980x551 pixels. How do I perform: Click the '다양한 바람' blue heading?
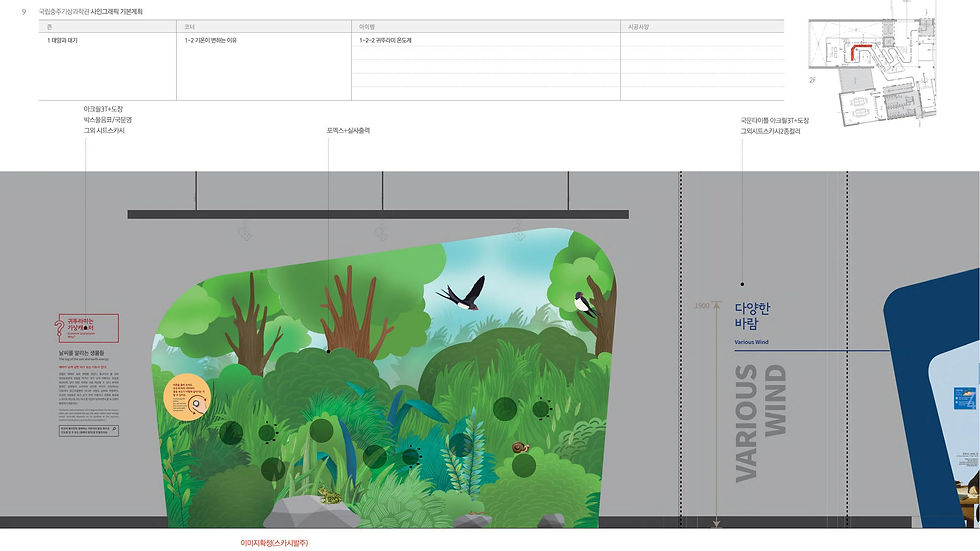click(752, 316)
